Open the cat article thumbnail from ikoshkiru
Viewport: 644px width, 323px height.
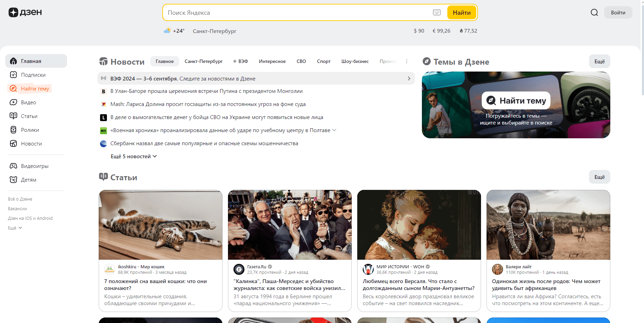[x=160, y=225]
